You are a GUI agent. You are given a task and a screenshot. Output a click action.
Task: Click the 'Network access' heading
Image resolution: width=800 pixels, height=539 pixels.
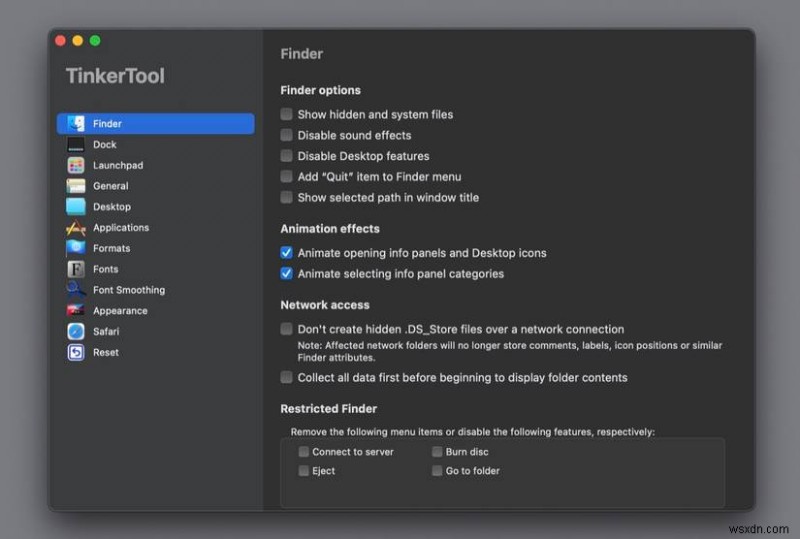(325, 305)
